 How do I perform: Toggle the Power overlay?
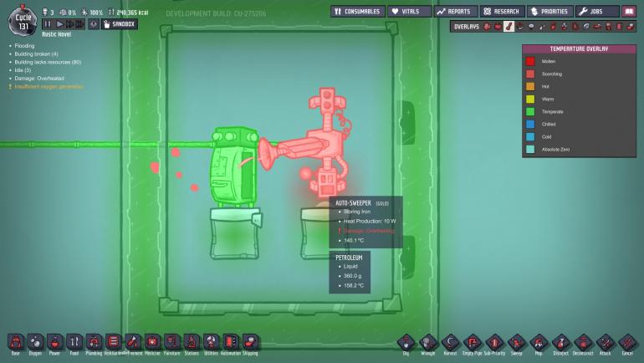[x=498, y=27]
